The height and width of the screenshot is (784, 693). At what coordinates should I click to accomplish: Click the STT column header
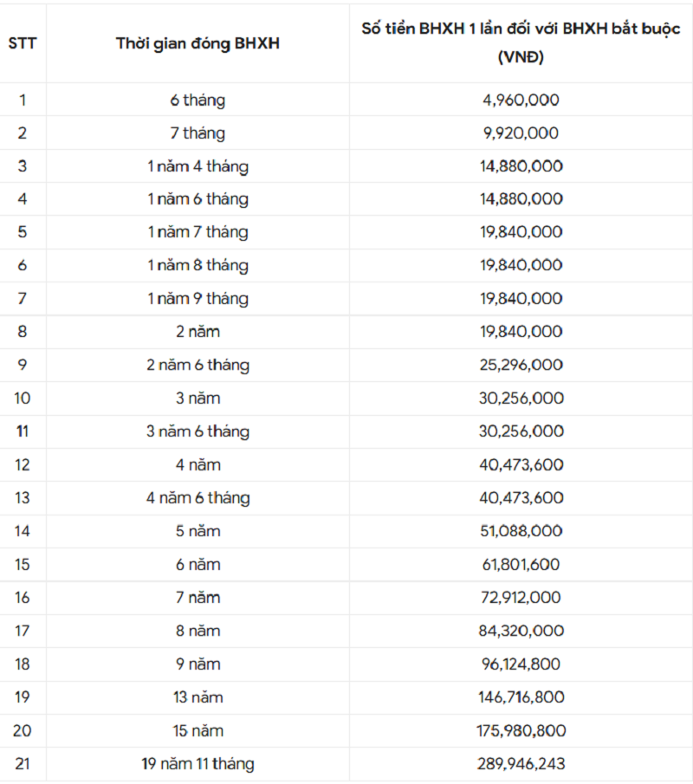point(23,43)
